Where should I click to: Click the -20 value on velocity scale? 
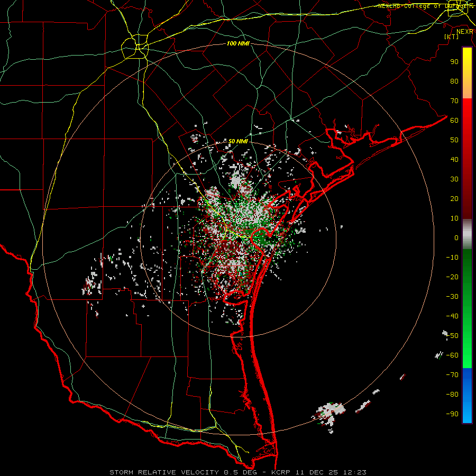click(x=452, y=277)
